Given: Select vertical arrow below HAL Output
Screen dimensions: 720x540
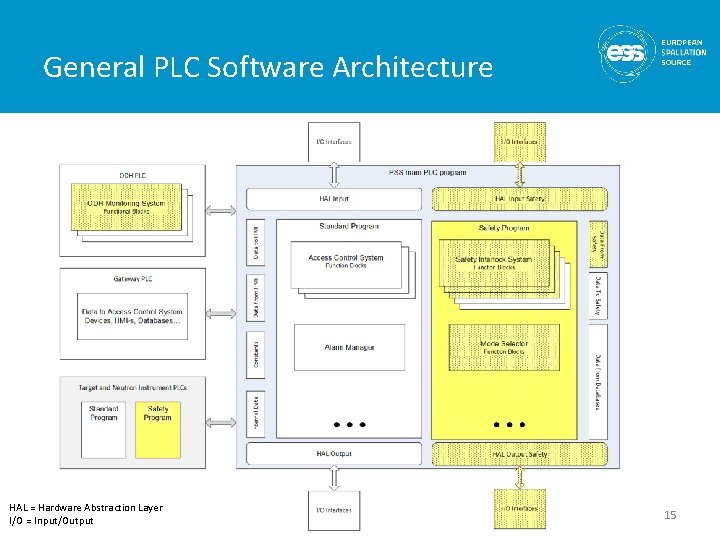Looking at the screenshot, I should pyautogui.click(x=334, y=478).
